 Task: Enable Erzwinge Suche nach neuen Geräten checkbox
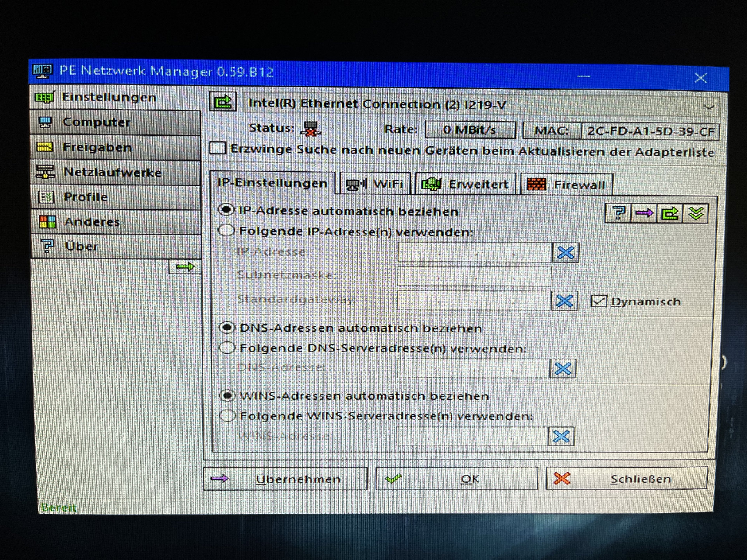pos(217,148)
